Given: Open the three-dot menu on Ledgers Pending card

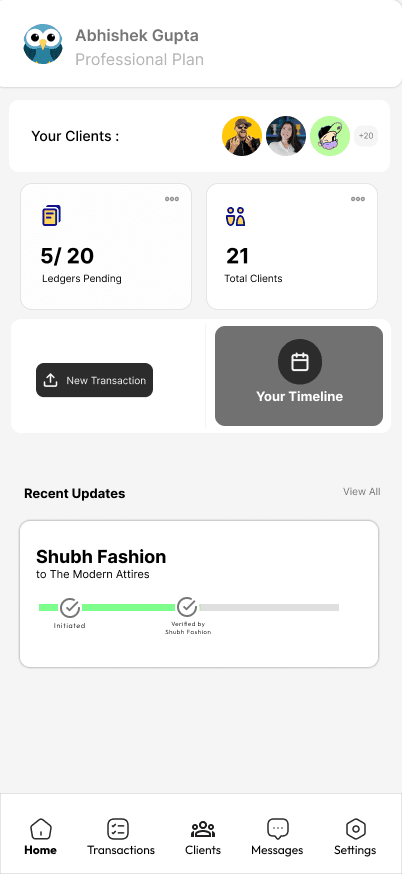Looking at the screenshot, I should 172,199.
